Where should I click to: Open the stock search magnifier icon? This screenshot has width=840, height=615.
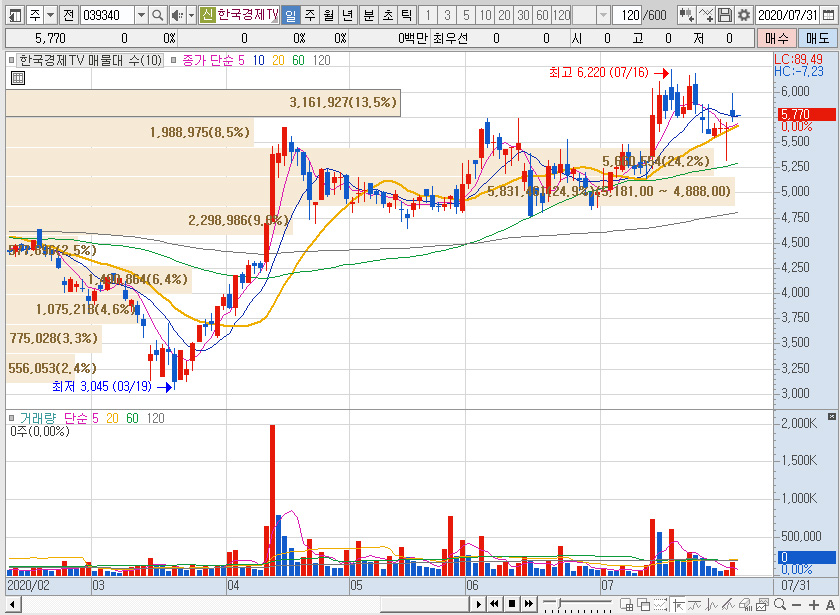[157, 15]
